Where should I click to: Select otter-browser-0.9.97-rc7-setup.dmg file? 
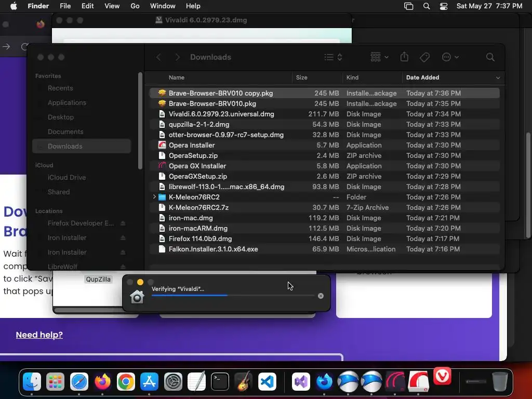pyautogui.click(x=324, y=135)
